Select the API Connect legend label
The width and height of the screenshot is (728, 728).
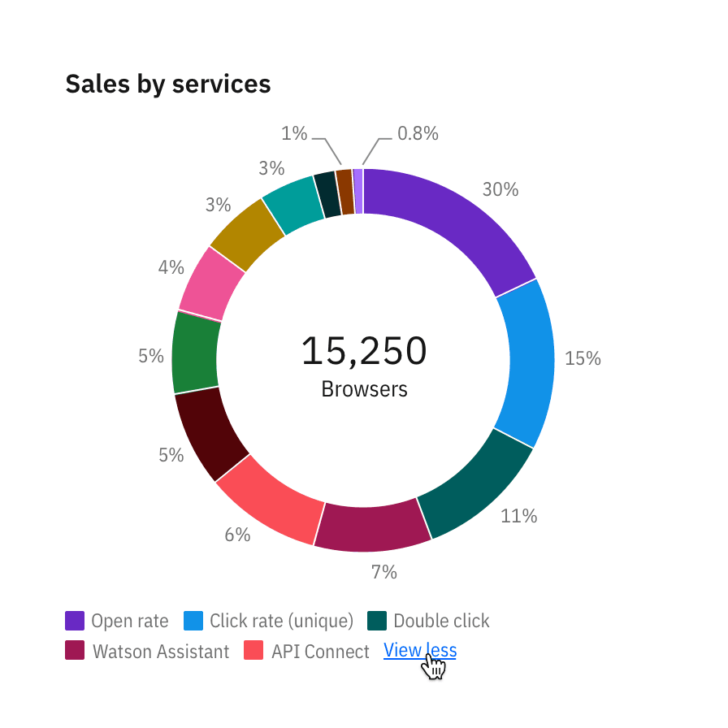click(320, 651)
